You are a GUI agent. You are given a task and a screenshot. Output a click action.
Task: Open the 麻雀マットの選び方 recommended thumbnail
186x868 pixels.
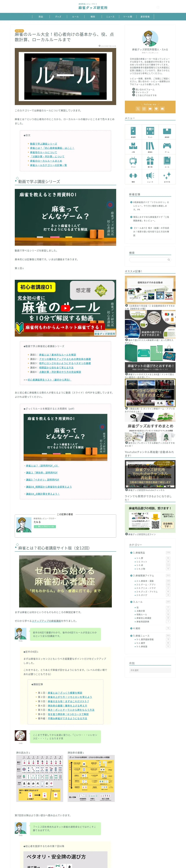150,358
